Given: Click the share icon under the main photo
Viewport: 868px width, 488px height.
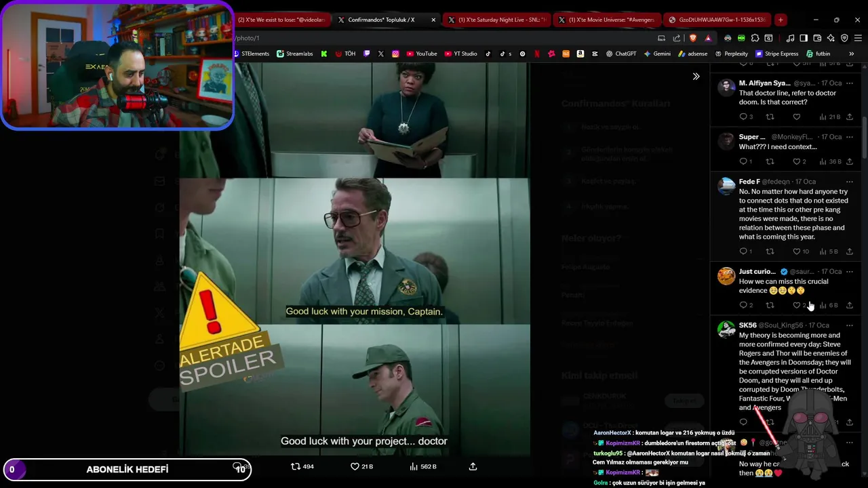Looking at the screenshot, I should (473, 466).
